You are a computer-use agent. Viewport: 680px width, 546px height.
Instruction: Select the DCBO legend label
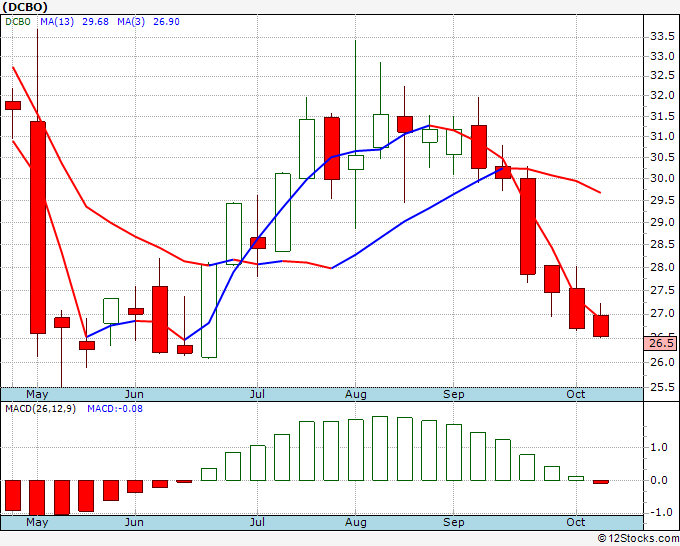(x=19, y=22)
